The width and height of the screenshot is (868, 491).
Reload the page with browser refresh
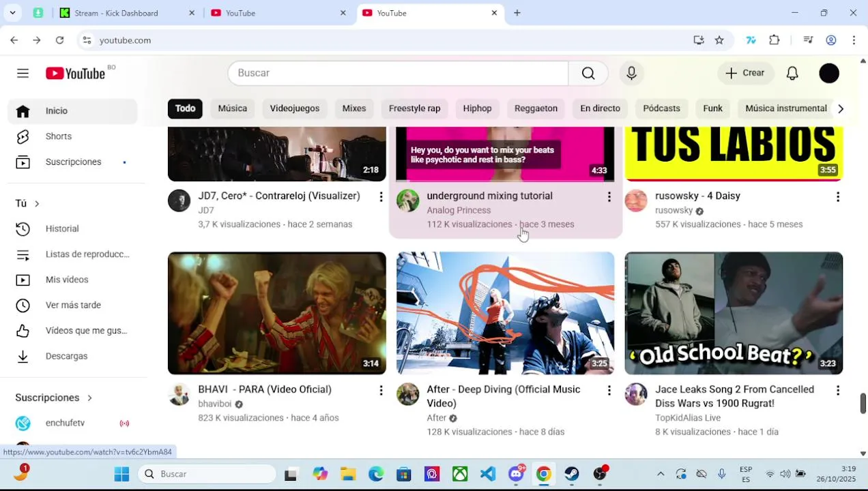(60, 40)
